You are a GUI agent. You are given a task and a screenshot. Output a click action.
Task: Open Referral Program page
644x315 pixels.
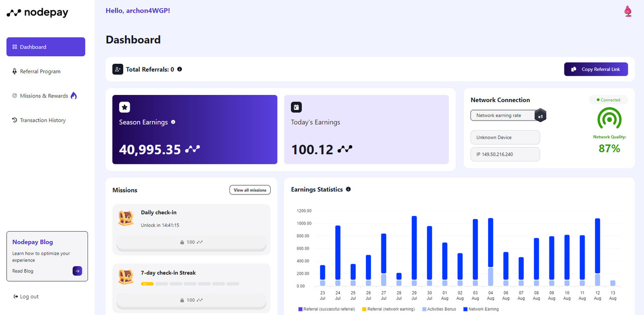[x=40, y=71]
